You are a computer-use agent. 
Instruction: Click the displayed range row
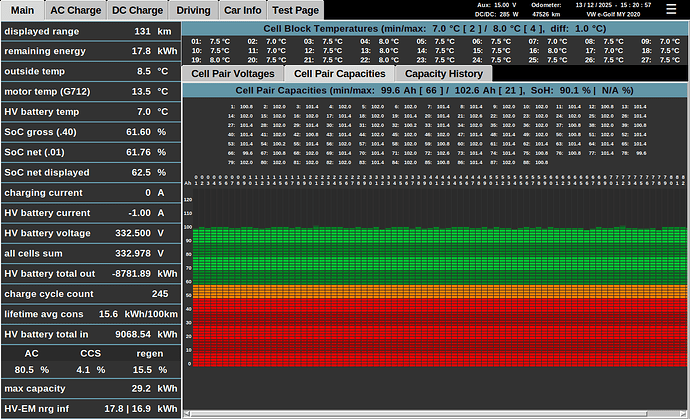(x=90, y=30)
